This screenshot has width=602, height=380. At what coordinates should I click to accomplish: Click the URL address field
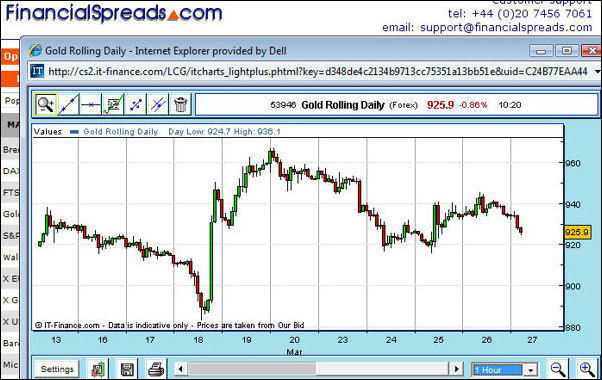tap(318, 71)
